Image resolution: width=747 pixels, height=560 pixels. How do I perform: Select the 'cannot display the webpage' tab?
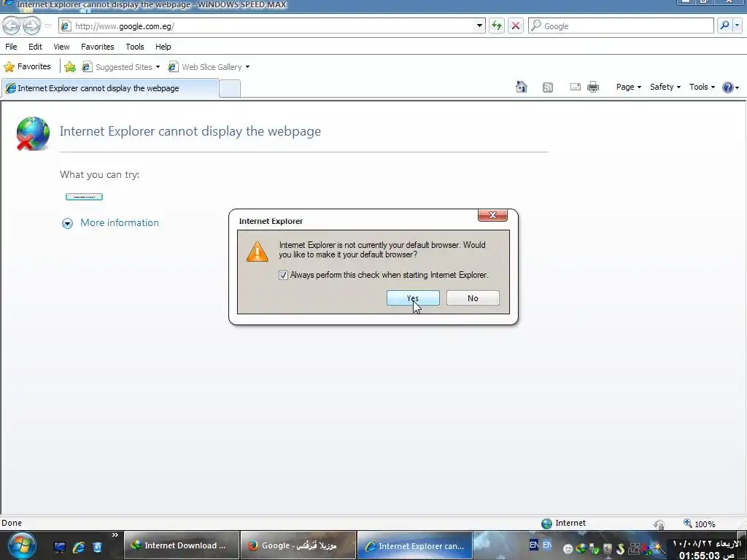click(x=110, y=88)
